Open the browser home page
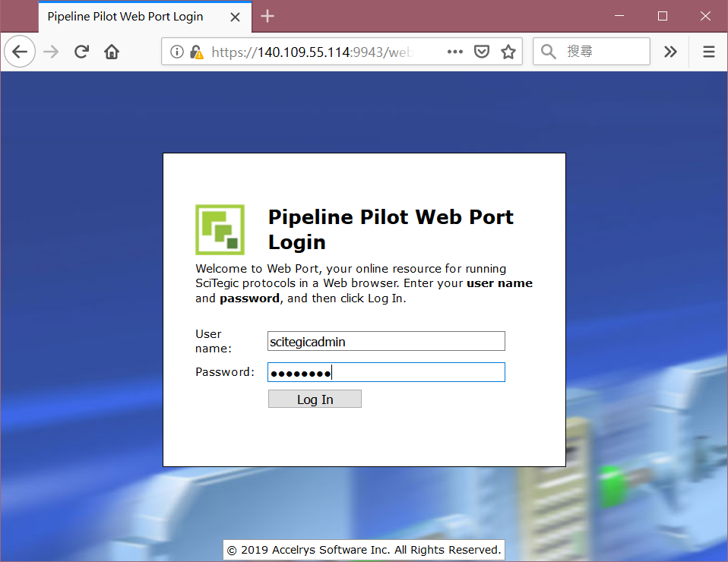The width and height of the screenshot is (728, 562). click(x=112, y=52)
